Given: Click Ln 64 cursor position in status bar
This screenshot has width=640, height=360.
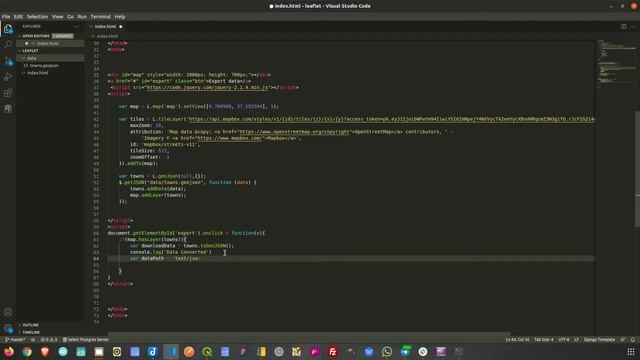Looking at the screenshot, I should 517,339.
